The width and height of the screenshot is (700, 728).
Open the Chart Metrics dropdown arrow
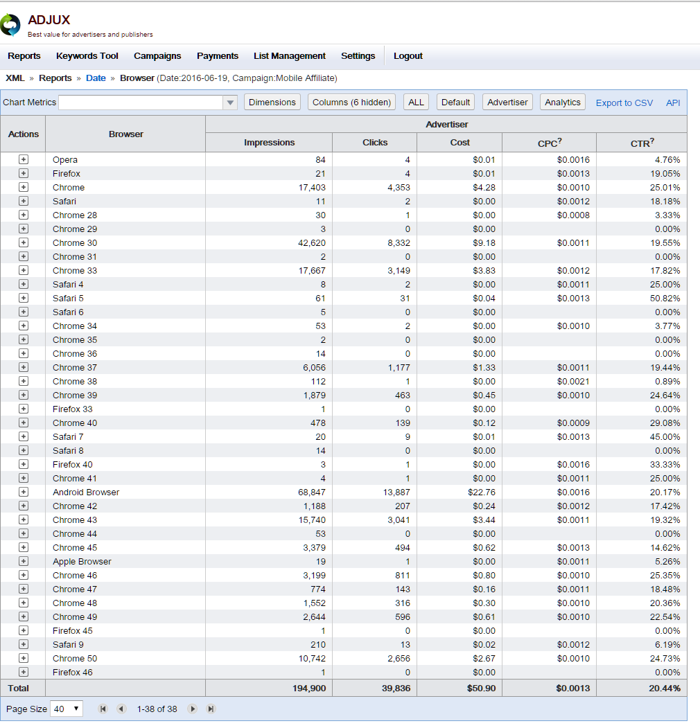click(230, 102)
